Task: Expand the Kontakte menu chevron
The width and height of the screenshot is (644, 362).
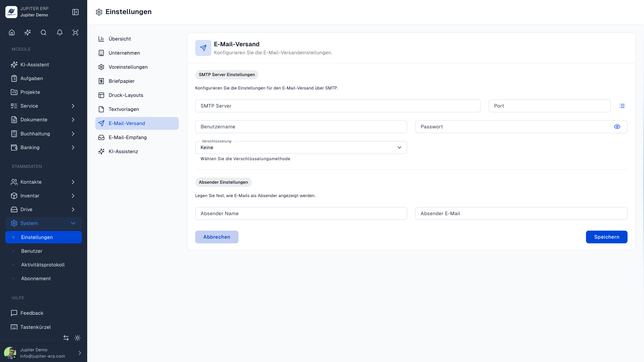Action: coord(73,182)
